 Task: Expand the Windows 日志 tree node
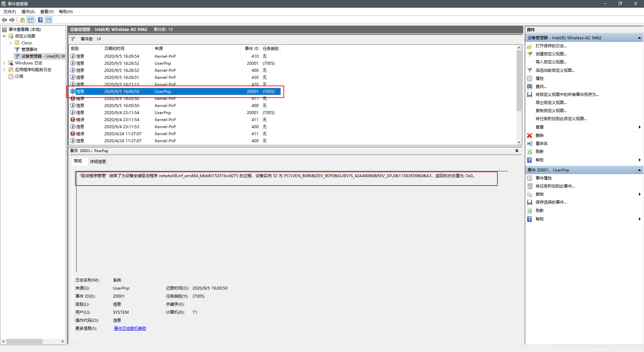pyautogui.click(x=4, y=63)
